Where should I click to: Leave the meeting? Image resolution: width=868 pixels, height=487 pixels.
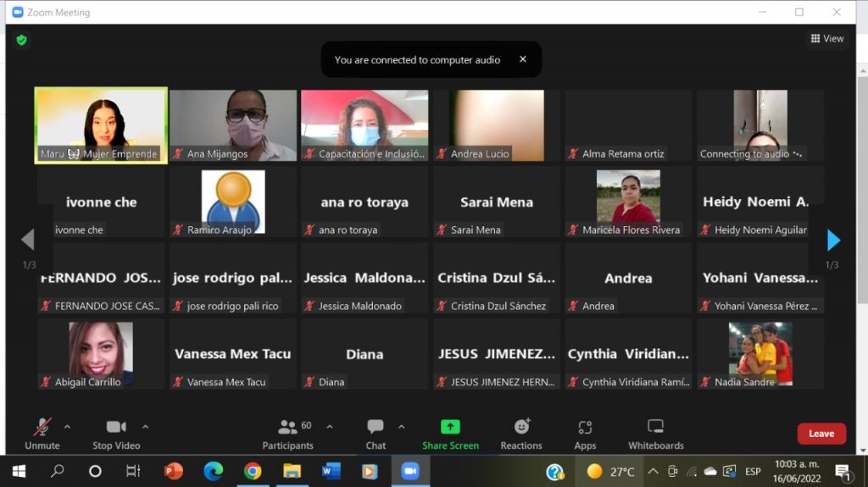[x=821, y=434]
